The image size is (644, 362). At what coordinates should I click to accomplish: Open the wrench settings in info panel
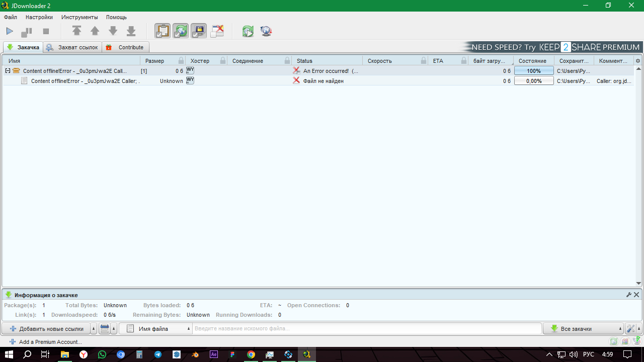coord(628,295)
